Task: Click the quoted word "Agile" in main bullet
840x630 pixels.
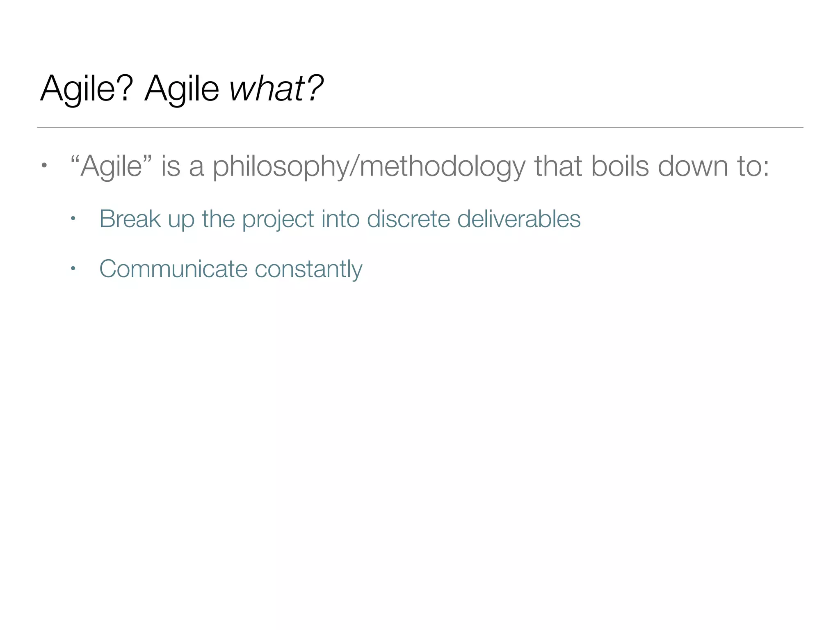Action: [111, 167]
